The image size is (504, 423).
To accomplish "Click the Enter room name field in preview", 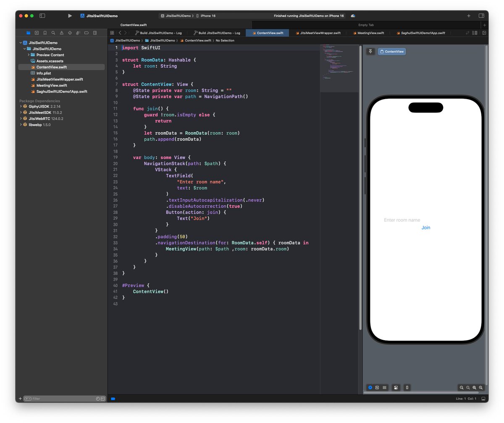I will pos(426,220).
